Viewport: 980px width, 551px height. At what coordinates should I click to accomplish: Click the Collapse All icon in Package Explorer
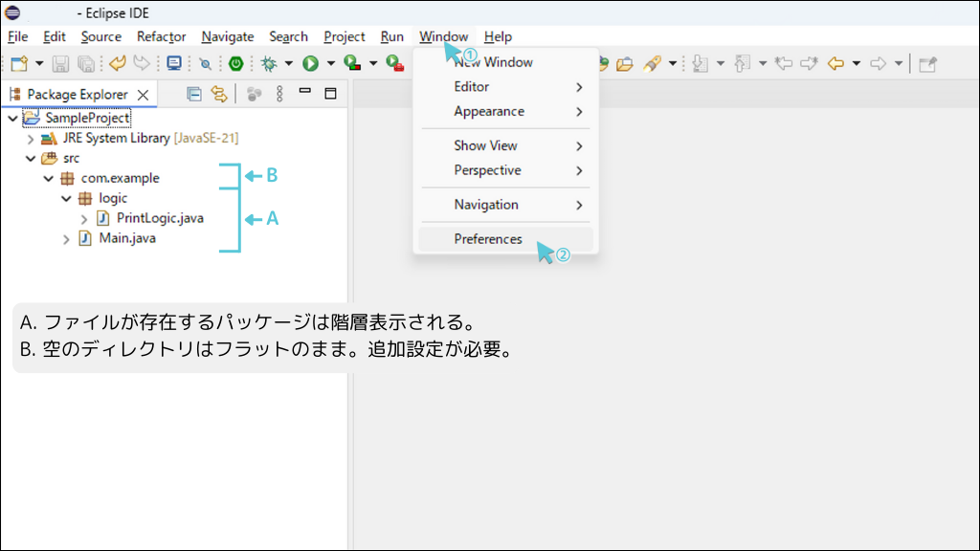tap(193, 95)
